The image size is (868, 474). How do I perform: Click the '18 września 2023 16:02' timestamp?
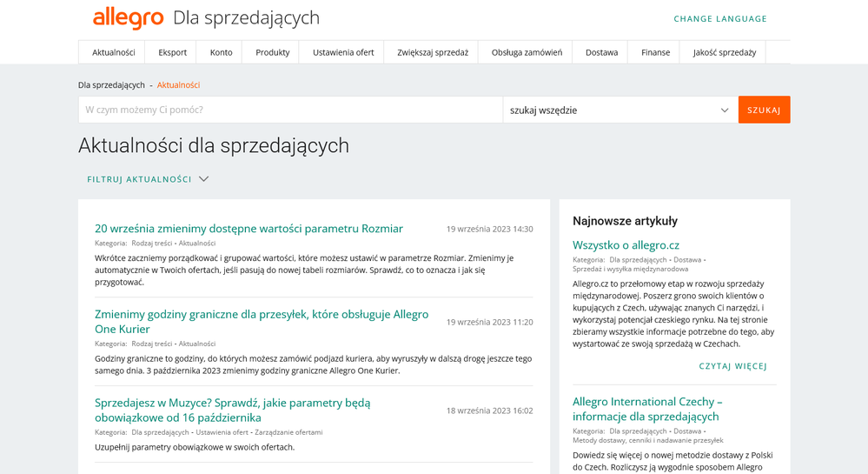(490, 411)
